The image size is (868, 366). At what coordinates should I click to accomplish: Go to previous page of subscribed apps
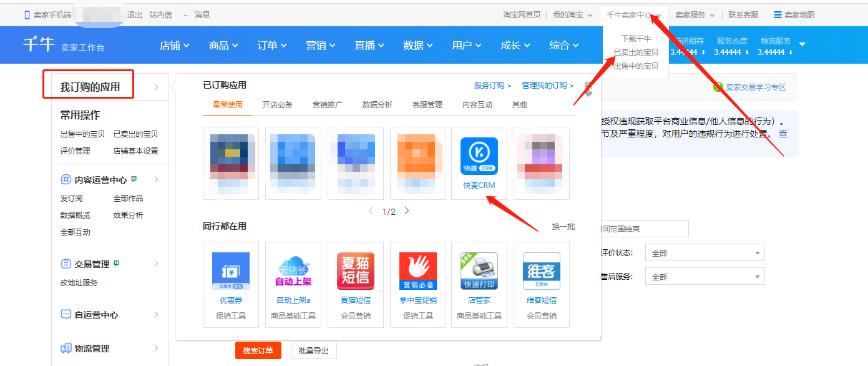click(x=371, y=211)
